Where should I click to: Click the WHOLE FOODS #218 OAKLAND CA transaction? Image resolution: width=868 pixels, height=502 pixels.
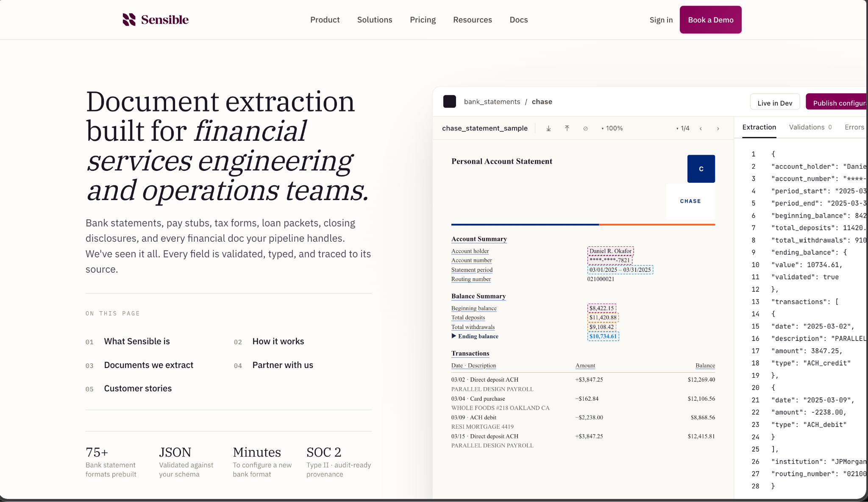pos(500,408)
